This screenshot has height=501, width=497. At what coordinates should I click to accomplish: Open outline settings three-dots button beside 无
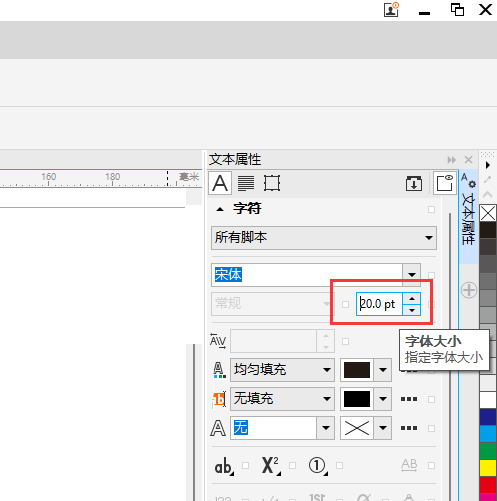coord(409,428)
